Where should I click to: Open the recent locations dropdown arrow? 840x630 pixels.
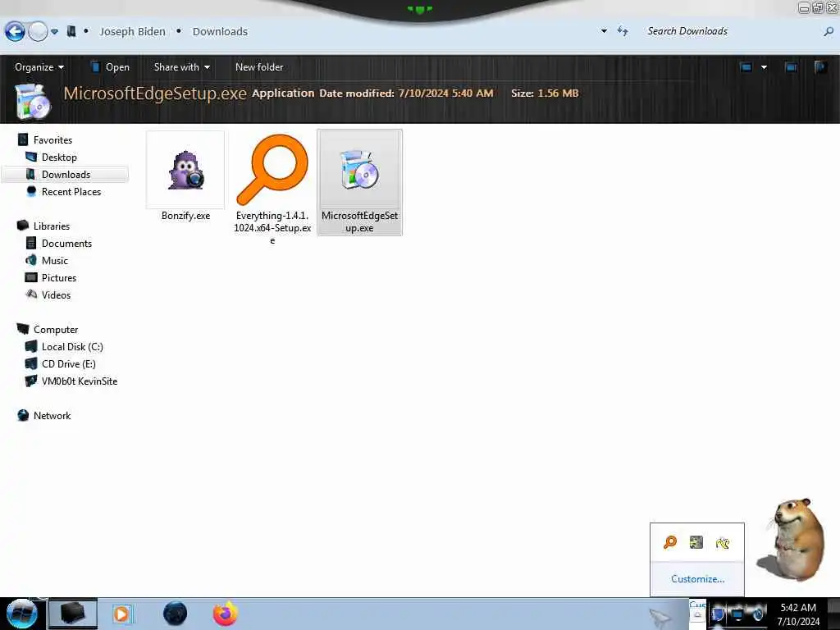55,32
